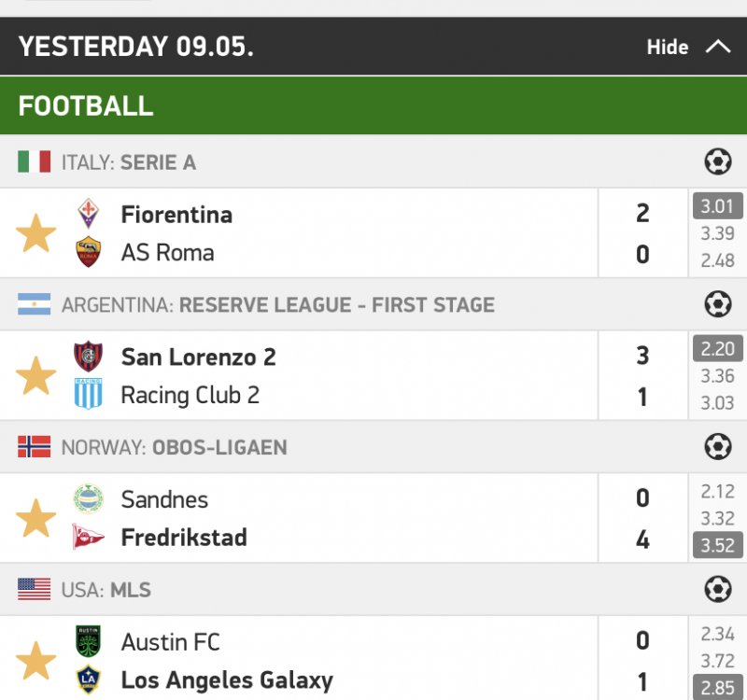Click the Hide label for yesterday's matches
The image size is (747, 700).
[668, 47]
